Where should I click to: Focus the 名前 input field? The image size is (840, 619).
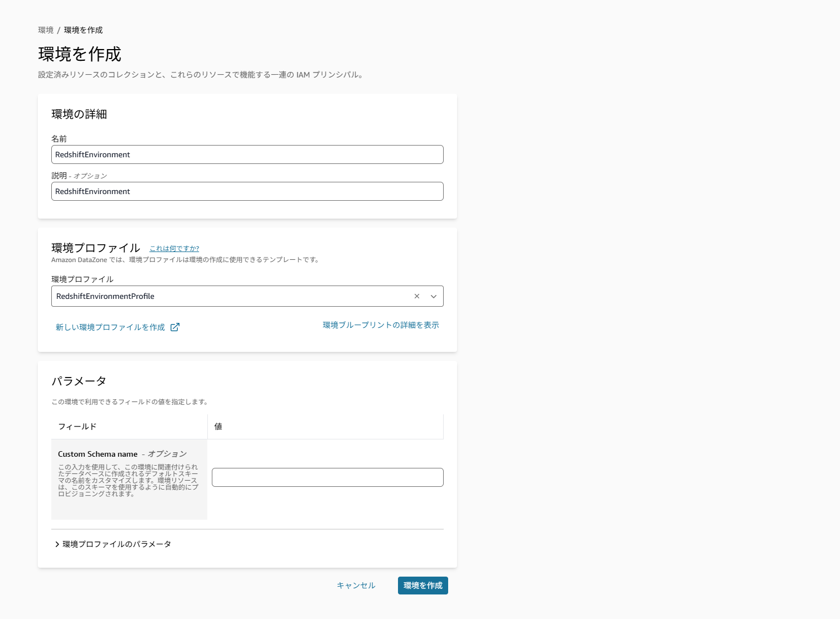[x=247, y=154]
